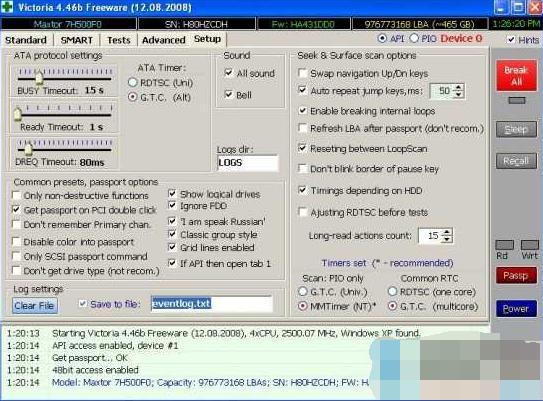Select PIO access mode radio button

[x=414, y=38]
